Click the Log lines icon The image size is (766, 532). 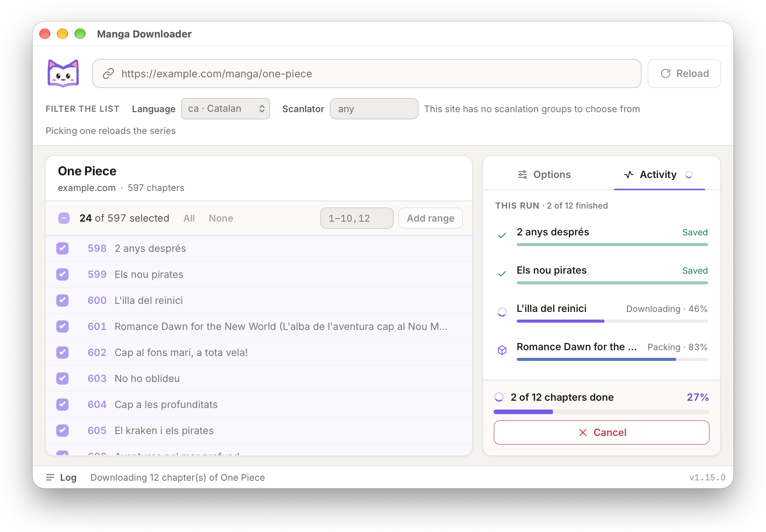[50, 477]
